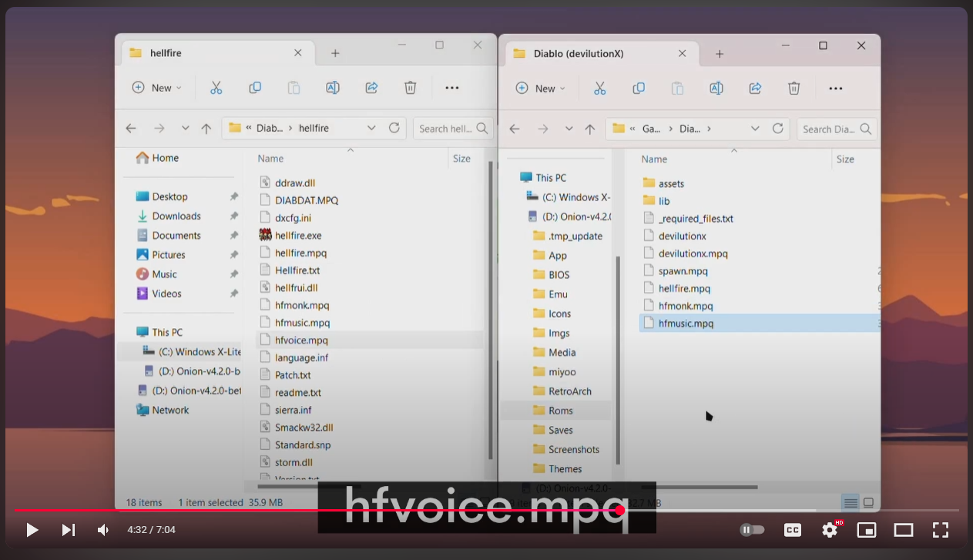Screen dimensions: 973x560
Task: Click video progress bar scrubber
Action: [x=620, y=510]
